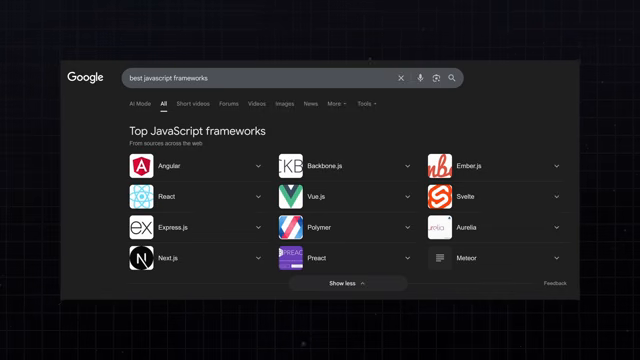Expand the React row chevron
The width and height of the screenshot is (640, 360).
point(258,197)
